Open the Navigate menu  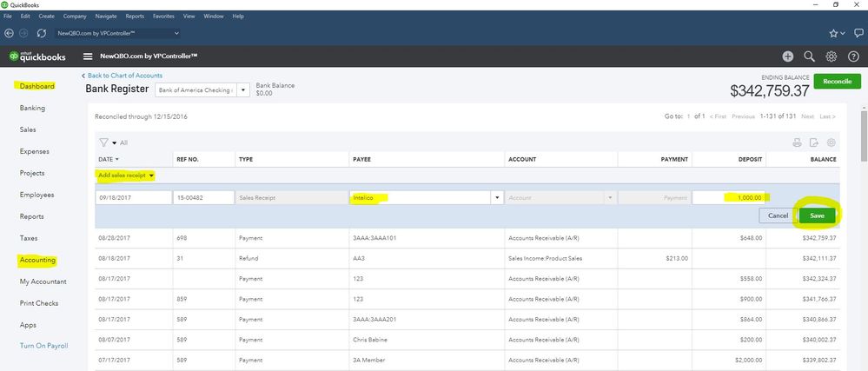coord(106,16)
